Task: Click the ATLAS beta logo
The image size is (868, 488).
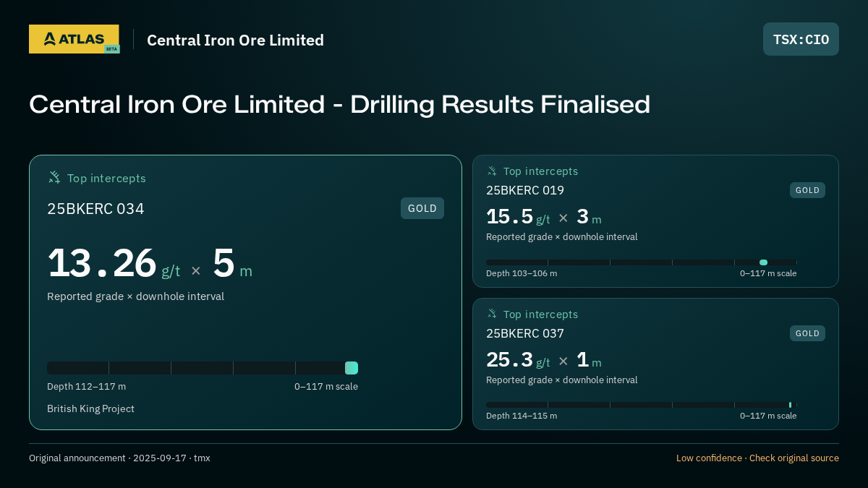Action: pos(74,39)
